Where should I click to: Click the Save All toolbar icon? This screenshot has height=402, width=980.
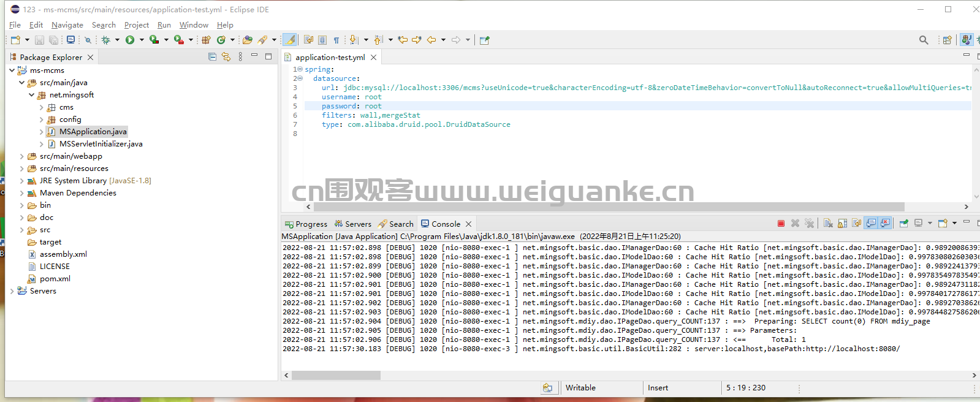[54, 40]
